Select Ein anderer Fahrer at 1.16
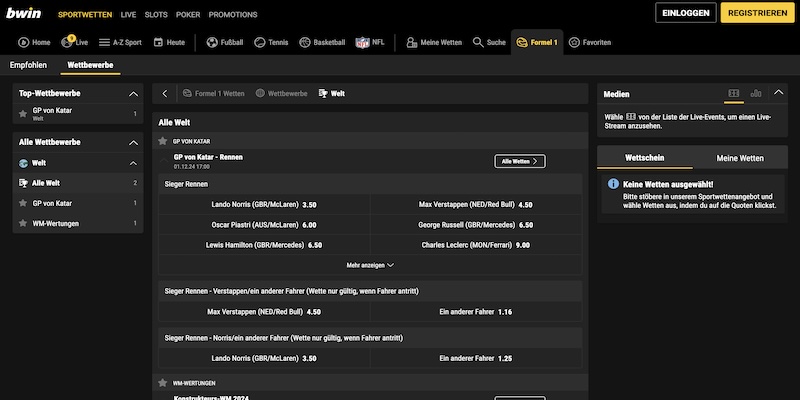Image resolution: width=800 pixels, height=400 pixels. [476, 312]
